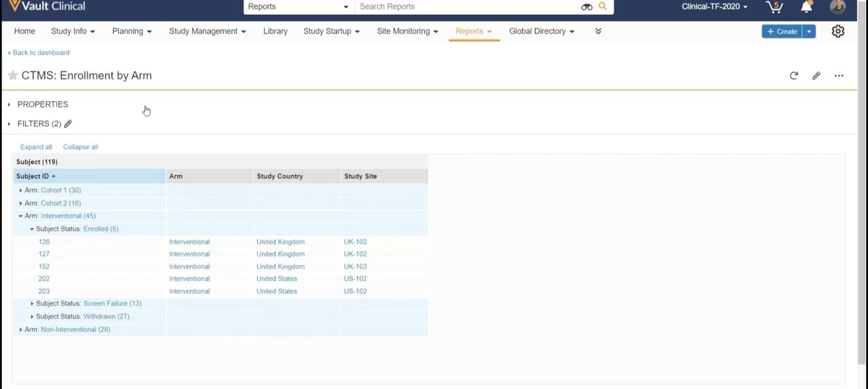Screen dimensions: 868x389
Task: Open subject 202
Action: pos(44,279)
